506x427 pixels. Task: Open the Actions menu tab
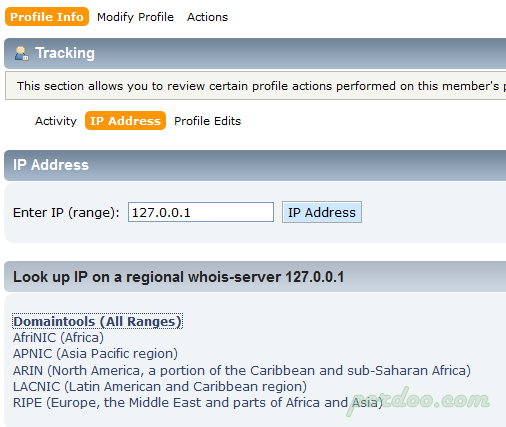[x=207, y=17]
